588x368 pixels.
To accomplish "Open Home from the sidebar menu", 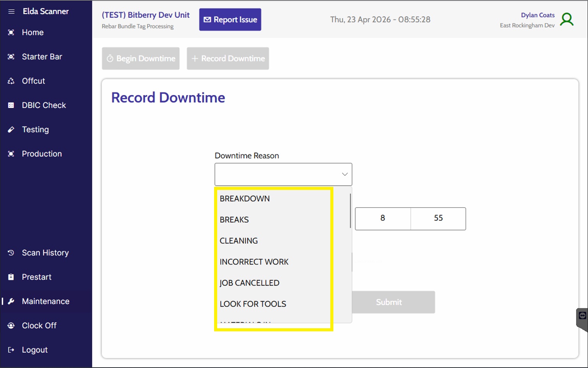I will (46, 32).
